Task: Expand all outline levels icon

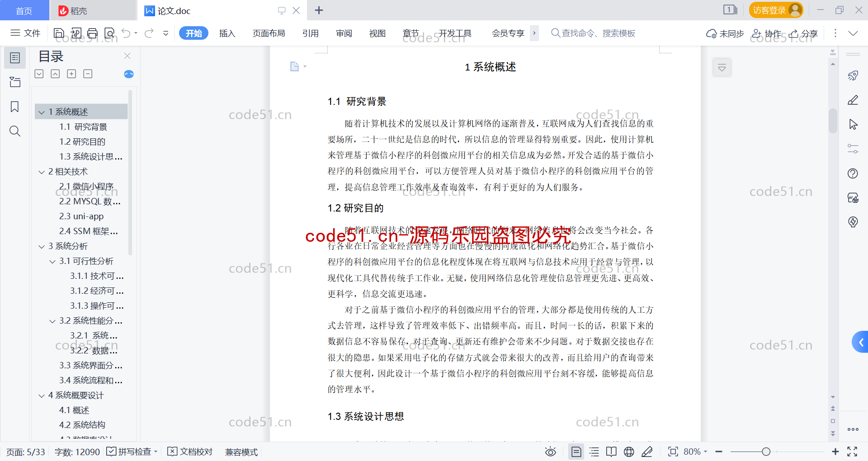Action: (x=39, y=74)
